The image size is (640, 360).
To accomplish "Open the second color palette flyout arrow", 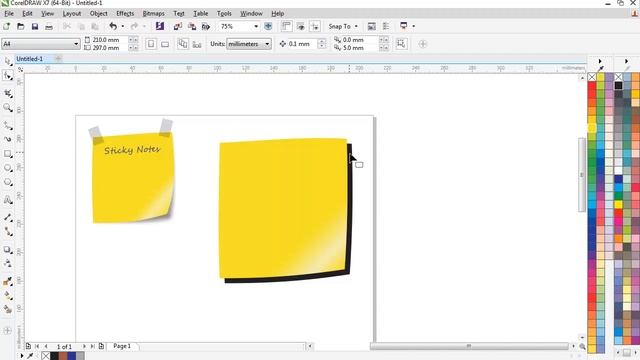I will pyautogui.click(x=626, y=61).
